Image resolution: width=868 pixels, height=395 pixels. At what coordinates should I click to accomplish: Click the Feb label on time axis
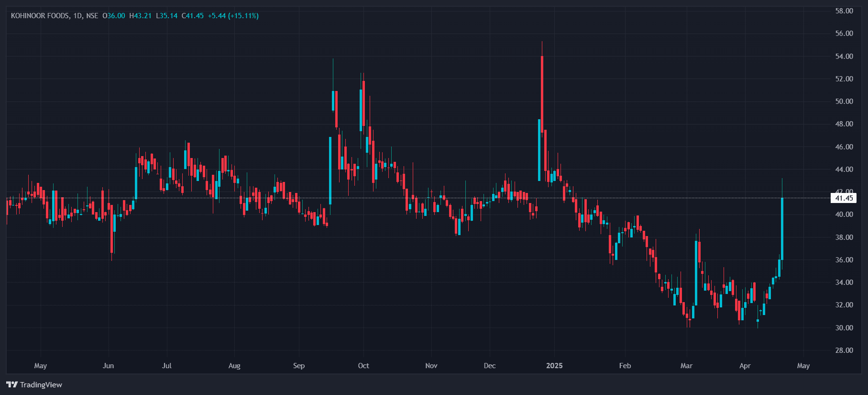coord(625,365)
